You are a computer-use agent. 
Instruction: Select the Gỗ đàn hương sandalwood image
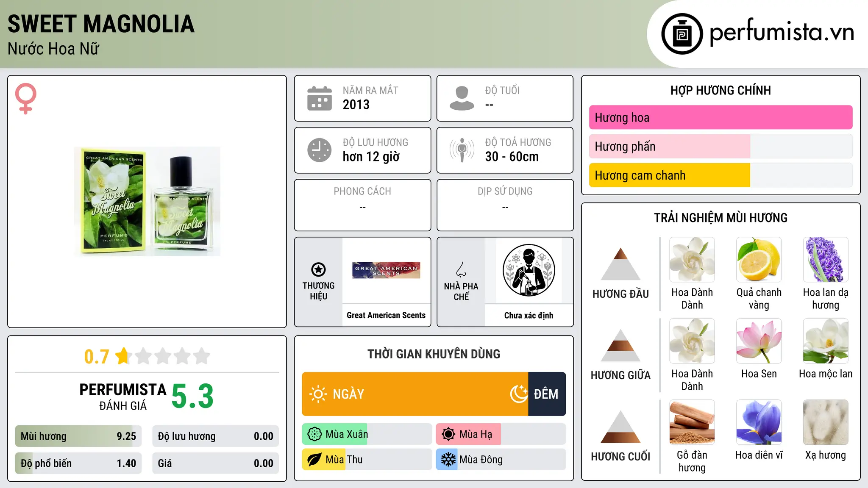[x=692, y=422]
